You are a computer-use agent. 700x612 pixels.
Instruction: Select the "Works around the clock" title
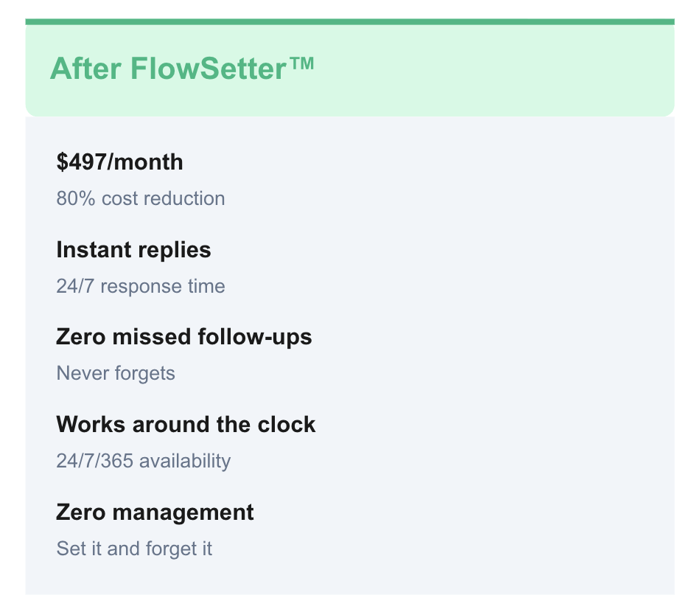click(x=186, y=425)
